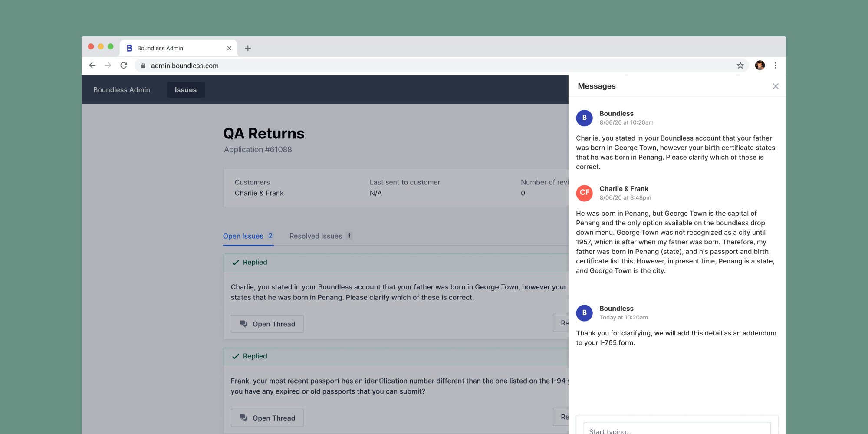Open the Issues navigation item
Viewport: 868px width, 434px height.
click(186, 90)
